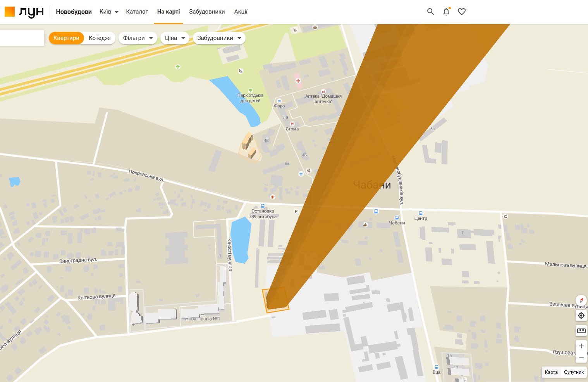Expand the Фільтри dropdown
The width and height of the screenshot is (588, 382).
coord(138,38)
